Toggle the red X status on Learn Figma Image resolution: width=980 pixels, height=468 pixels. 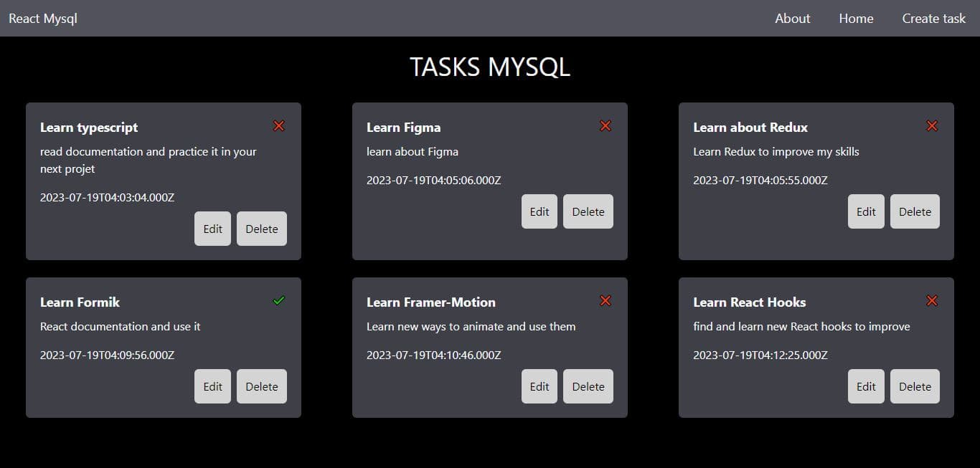point(606,126)
